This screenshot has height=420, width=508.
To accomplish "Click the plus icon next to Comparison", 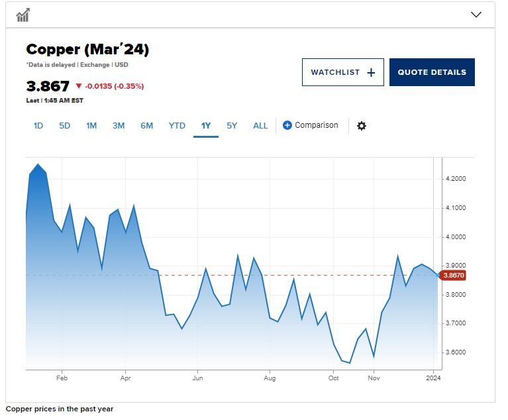I will tap(287, 125).
